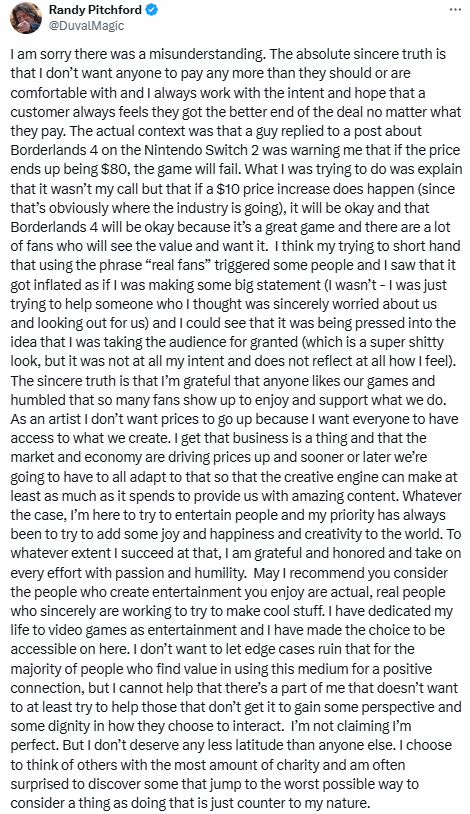Open the three-dot more options menu
Viewport: 470px width, 814px height.
pos(455,10)
